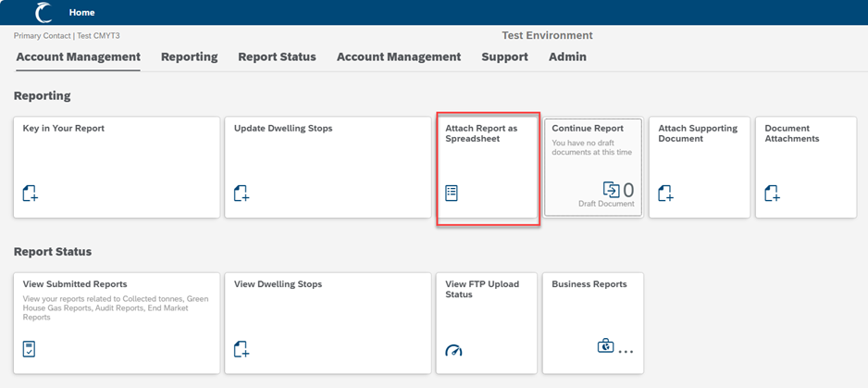Open the three-dot ellipsis on Business Reports tile
Image resolution: width=868 pixels, height=388 pixels.
626,351
